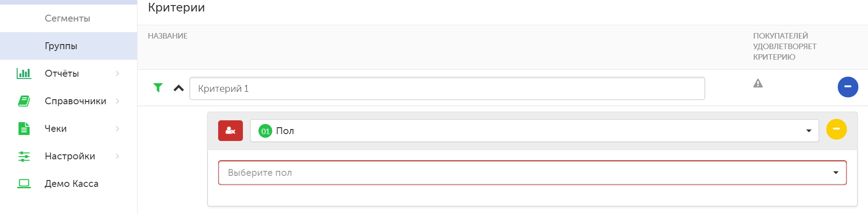Select the Группы menu item
The height and width of the screenshot is (214, 868).
click(61, 46)
